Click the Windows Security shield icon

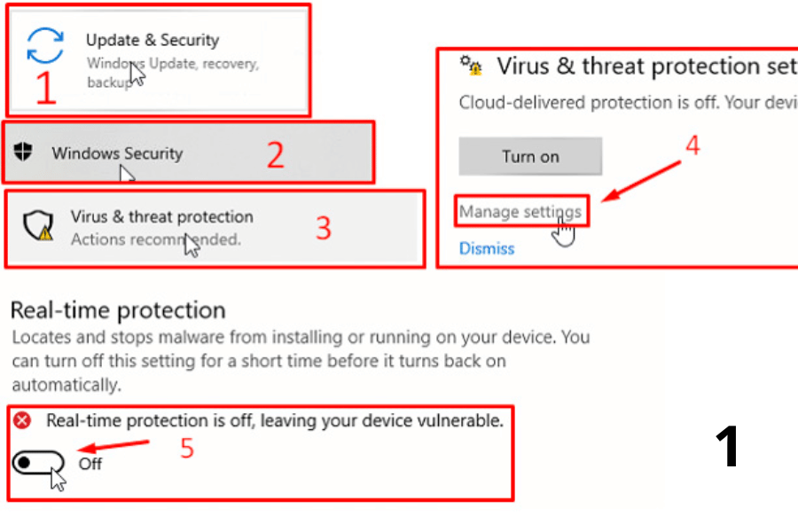click(x=24, y=153)
